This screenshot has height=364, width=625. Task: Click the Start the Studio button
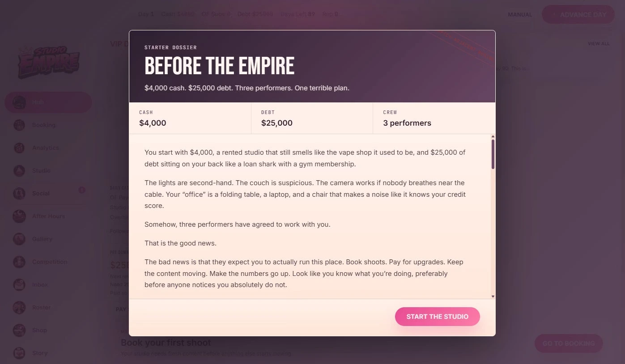click(x=437, y=317)
